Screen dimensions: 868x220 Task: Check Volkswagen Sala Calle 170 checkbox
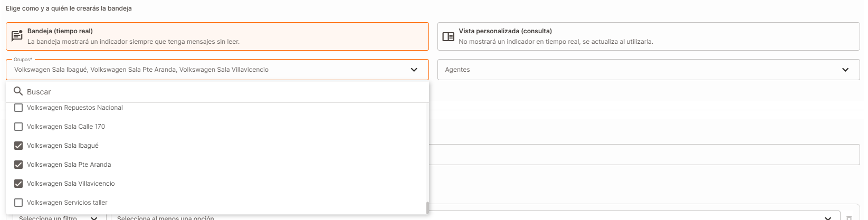click(x=18, y=127)
